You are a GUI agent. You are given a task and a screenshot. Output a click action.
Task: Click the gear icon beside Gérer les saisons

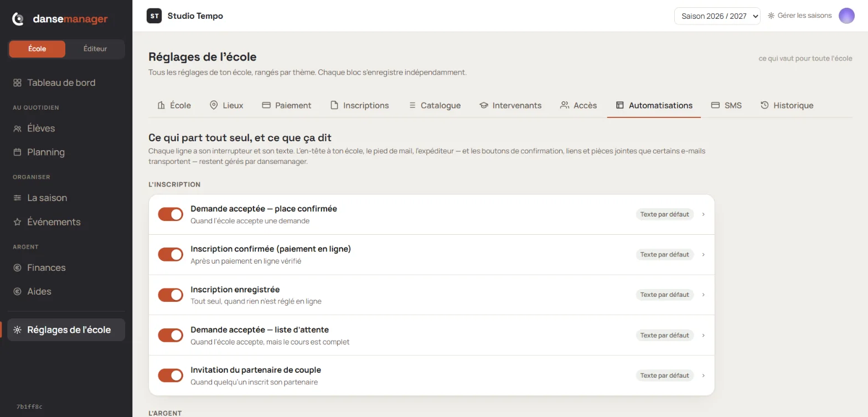[771, 16]
